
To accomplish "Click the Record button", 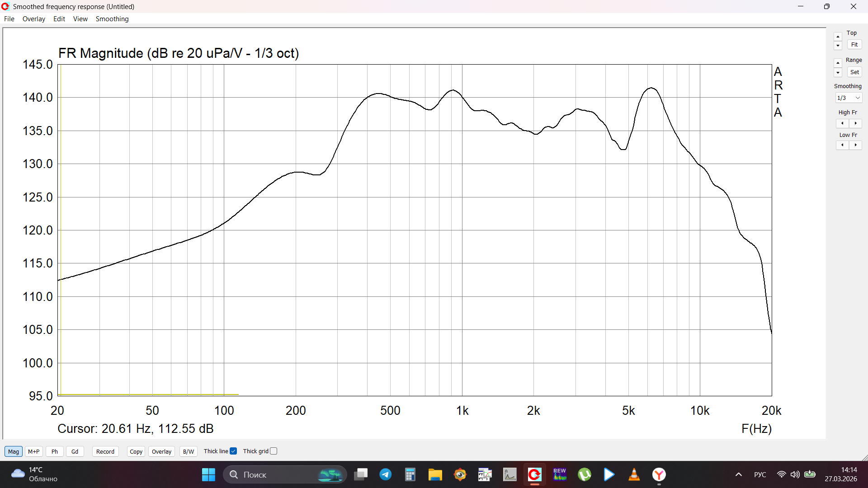I will coord(105,451).
